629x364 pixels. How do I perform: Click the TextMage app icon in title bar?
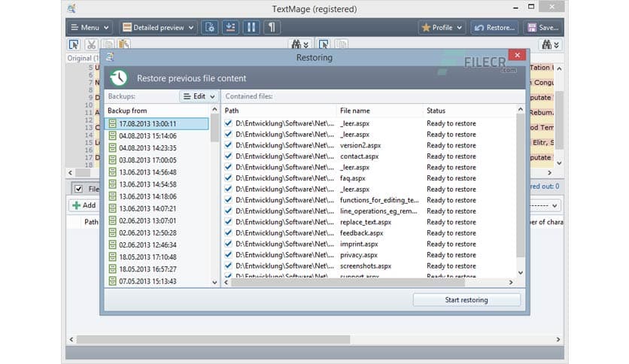click(71, 8)
